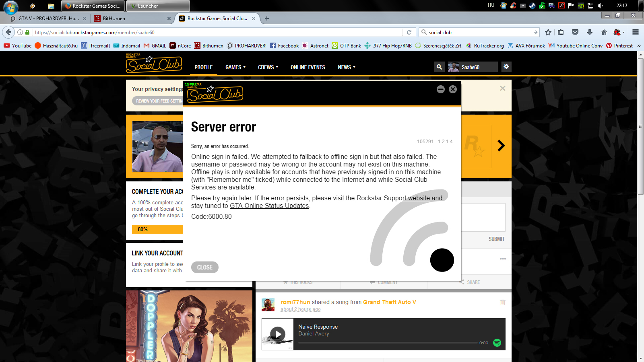Save page to Pocket
This screenshot has height=362, width=644.
coord(575,33)
